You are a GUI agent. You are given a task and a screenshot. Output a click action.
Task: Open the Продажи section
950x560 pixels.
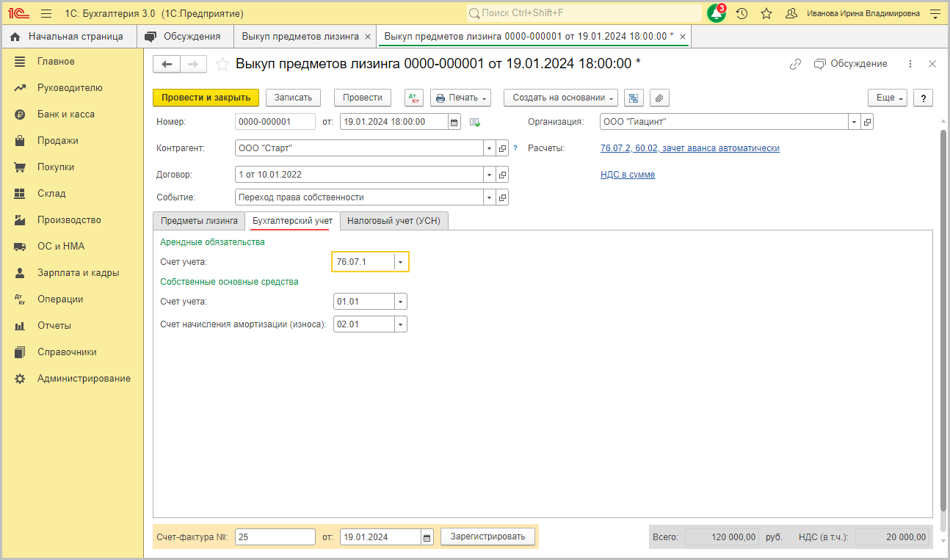click(x=58, y=141)
